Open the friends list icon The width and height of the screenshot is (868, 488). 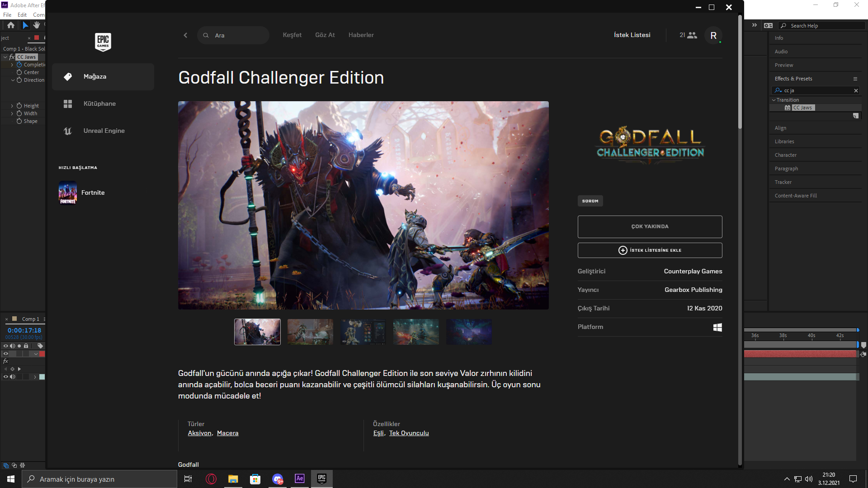point(692,35)
